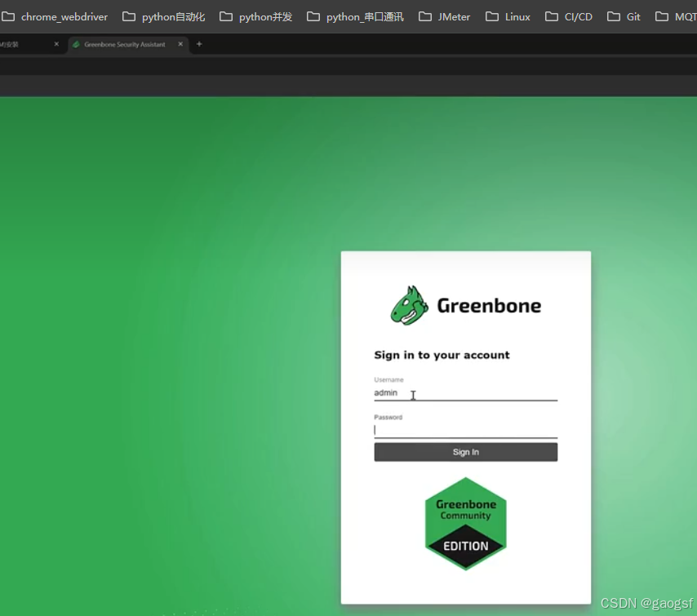Image resolution: width=697 pixels, height=616 pixels.
Task: Open the python_串口通讯 bookmark folder
Action: (x=355, y=17)
